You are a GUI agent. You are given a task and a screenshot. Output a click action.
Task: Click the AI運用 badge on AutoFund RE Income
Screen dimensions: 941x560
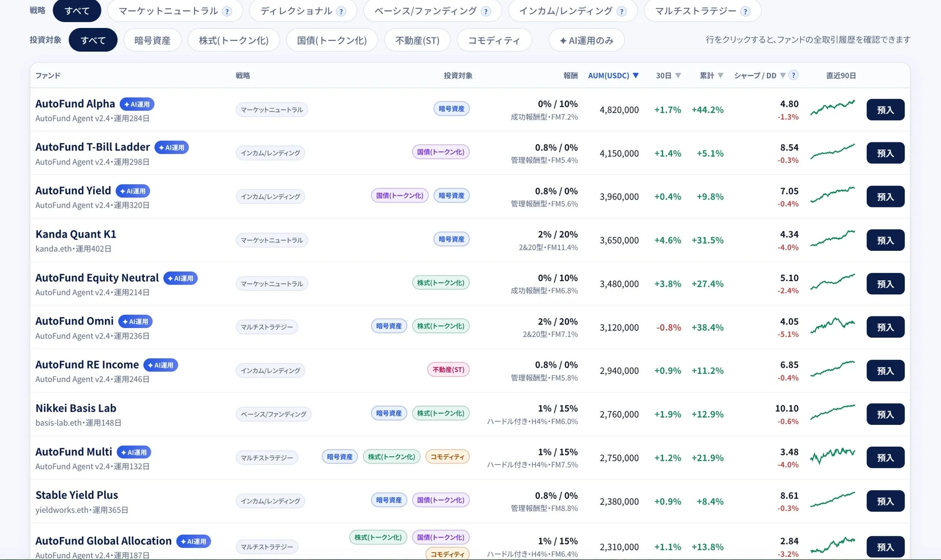click(161, 365)
